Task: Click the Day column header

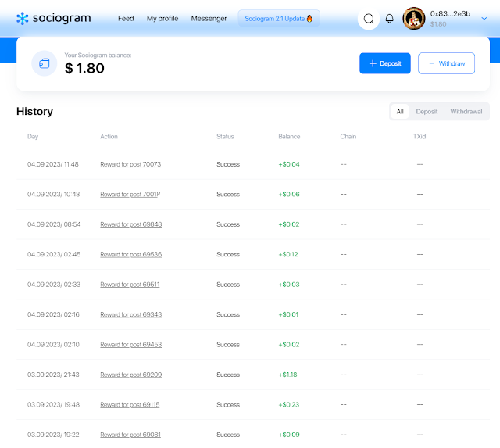Action: [33, 137]
